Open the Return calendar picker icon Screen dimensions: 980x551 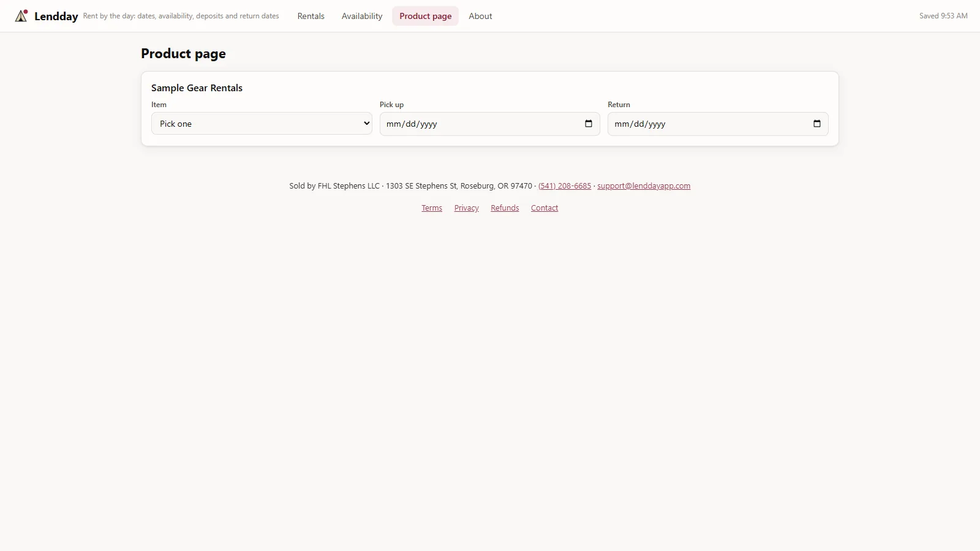click(x=817, y=124)
